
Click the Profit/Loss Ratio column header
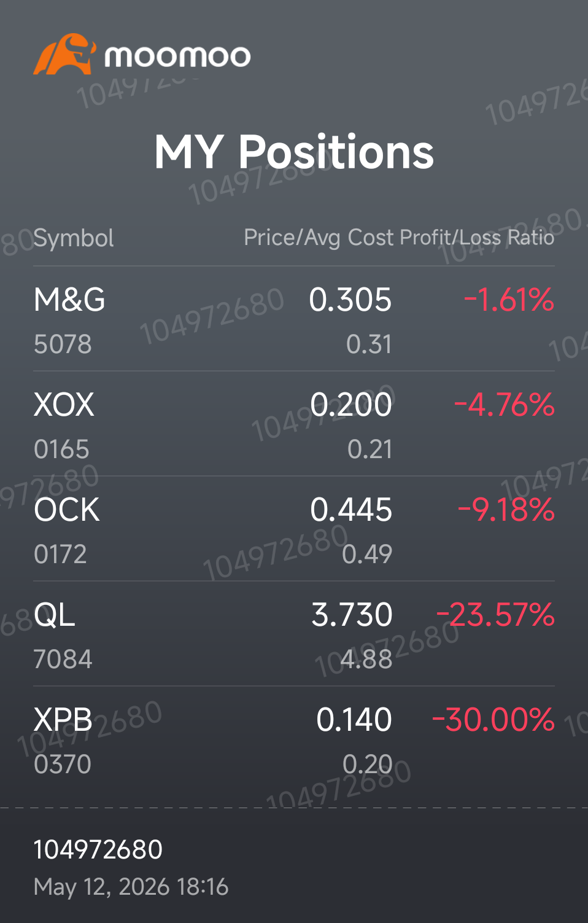point(477,238)
